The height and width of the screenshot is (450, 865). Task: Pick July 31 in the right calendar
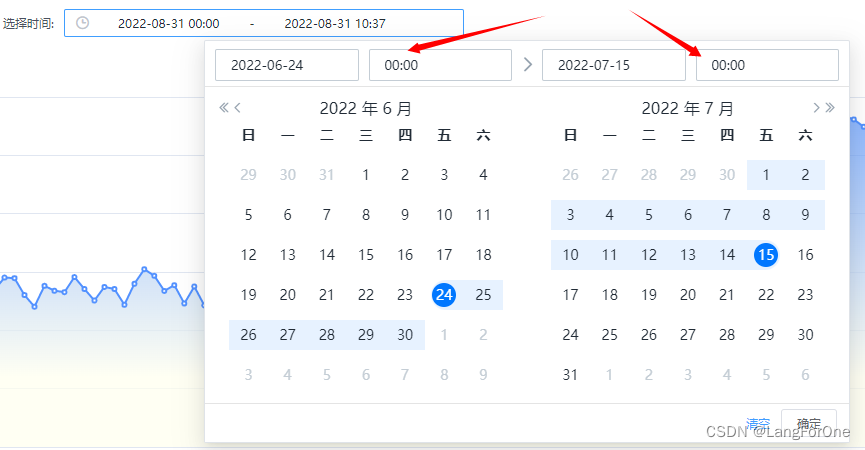tap(570, 374)
